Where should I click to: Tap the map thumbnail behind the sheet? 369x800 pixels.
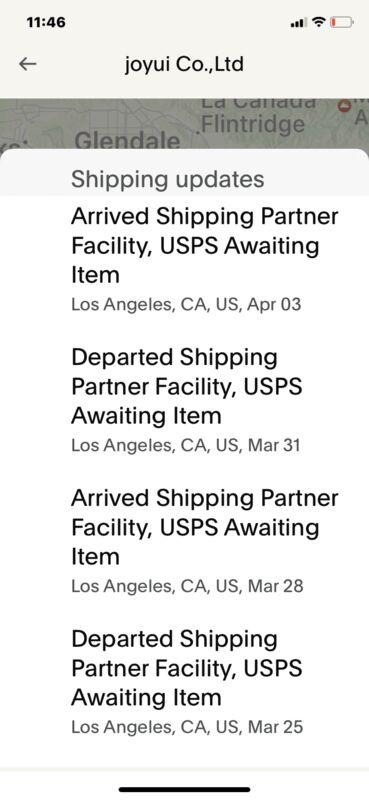[x=184, y=123]
